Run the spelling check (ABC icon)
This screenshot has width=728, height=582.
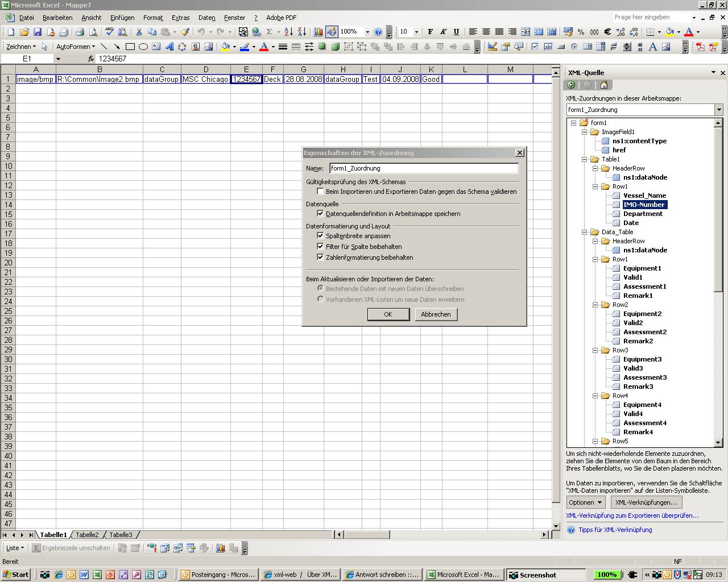pos(110,32)
